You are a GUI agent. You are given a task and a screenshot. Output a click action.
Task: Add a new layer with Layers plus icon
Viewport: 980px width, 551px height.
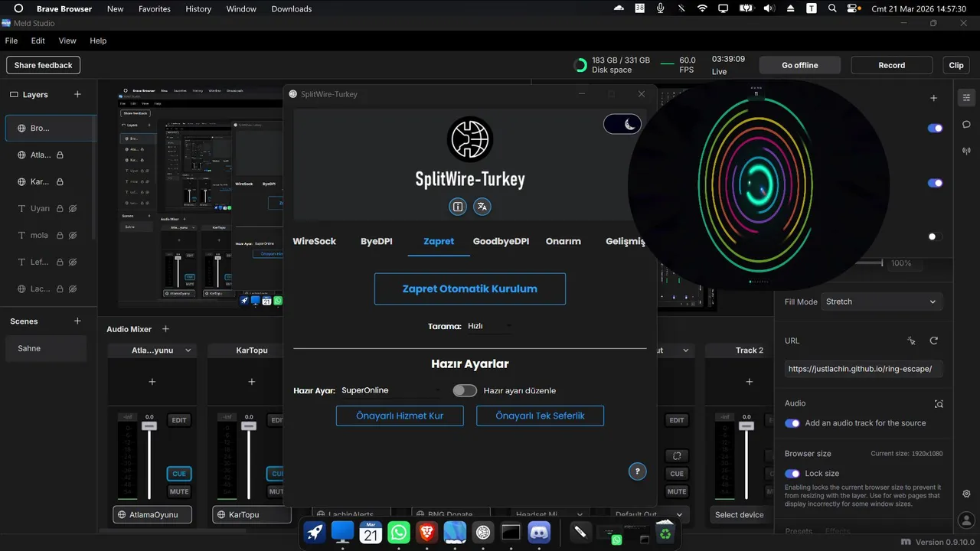coord(77,94)
